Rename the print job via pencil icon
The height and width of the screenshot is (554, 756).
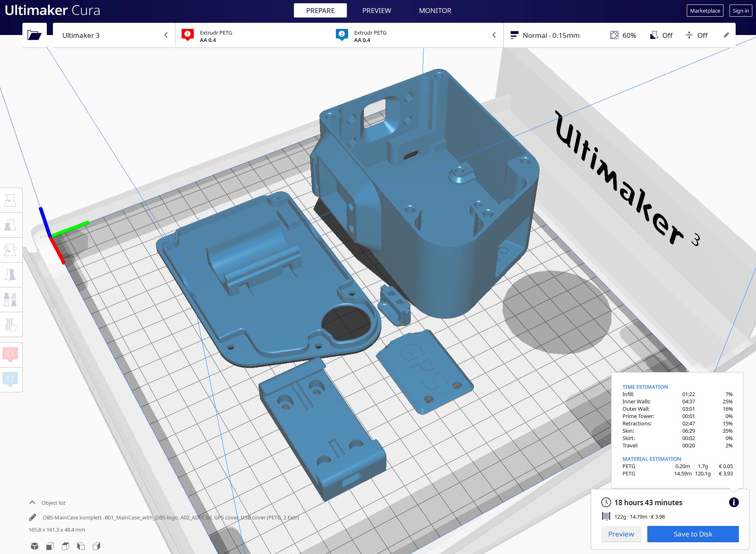click(33, 517)
